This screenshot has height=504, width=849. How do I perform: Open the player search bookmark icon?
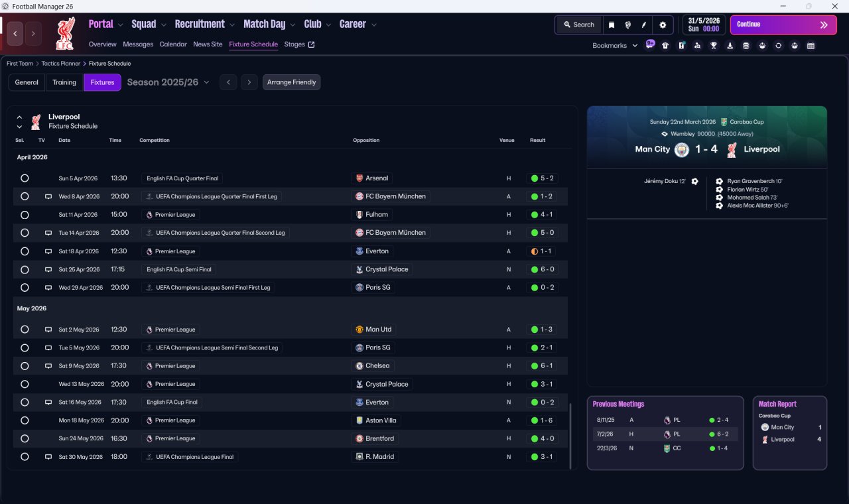(x=697, y=46)
